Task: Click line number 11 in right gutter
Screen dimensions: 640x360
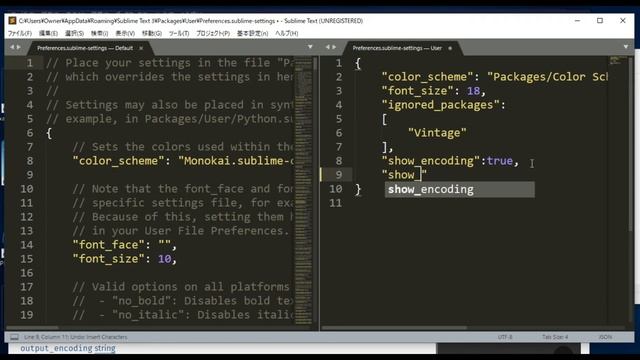Action: [336, 203]
